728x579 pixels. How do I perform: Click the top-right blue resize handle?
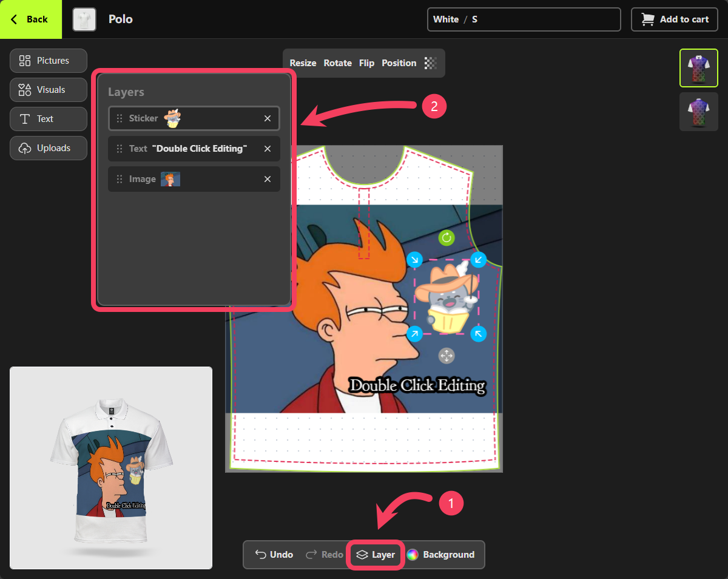(479, 260)
